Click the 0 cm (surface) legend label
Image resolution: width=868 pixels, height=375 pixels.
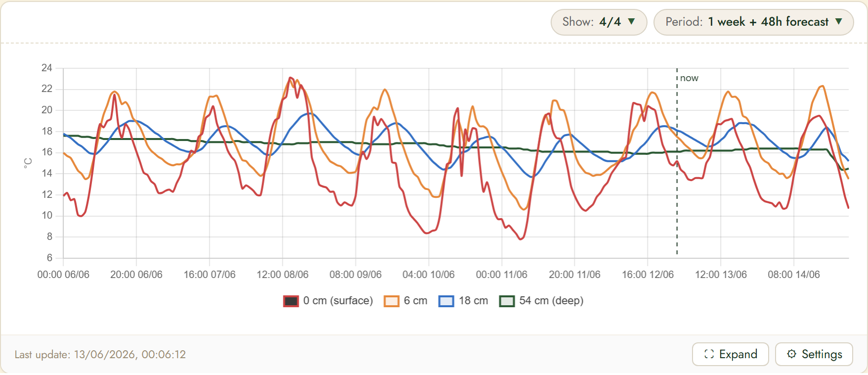(338, 301)
